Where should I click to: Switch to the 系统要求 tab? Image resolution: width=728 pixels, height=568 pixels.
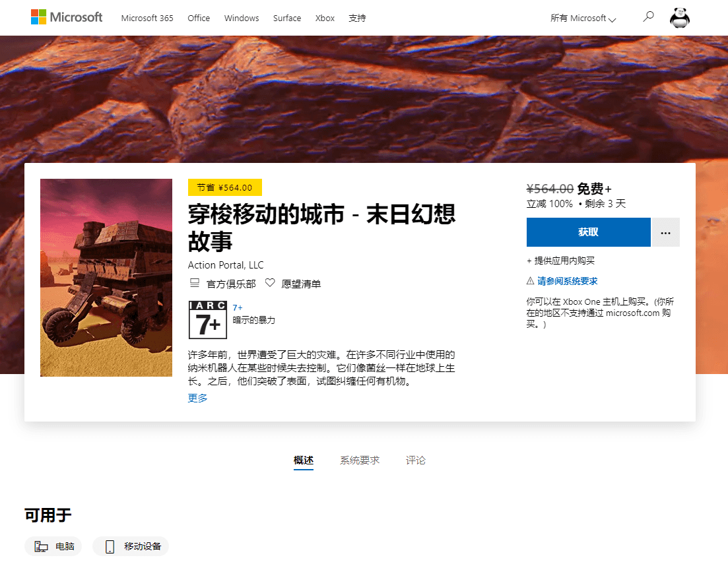click(x=360, y=460)
